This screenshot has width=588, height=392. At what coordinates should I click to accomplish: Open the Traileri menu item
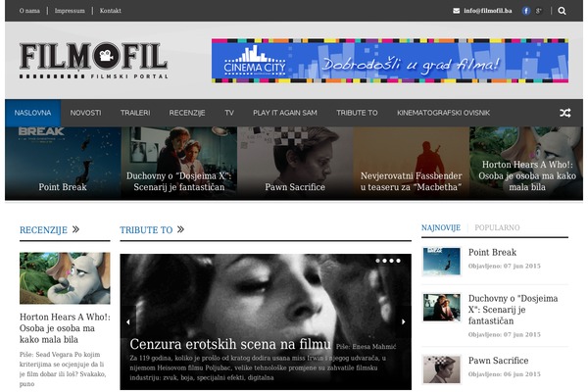coord(135,113)
